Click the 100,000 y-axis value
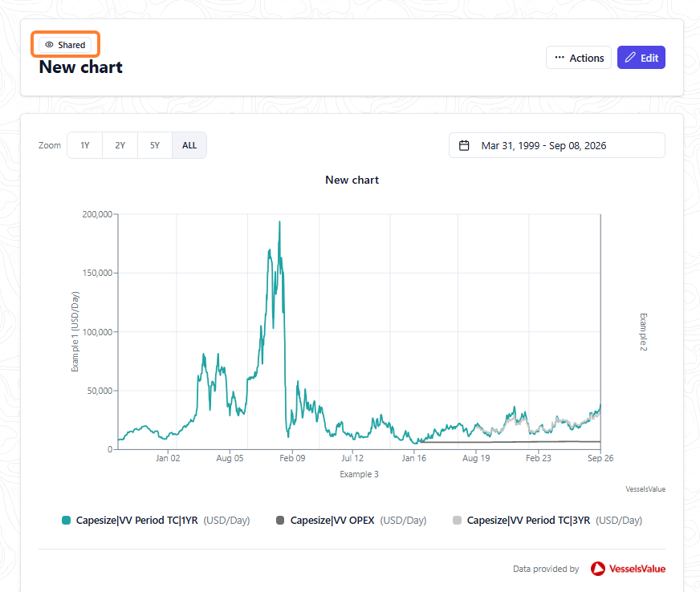Screen dimensions: 700x592 tap(97, 332)
